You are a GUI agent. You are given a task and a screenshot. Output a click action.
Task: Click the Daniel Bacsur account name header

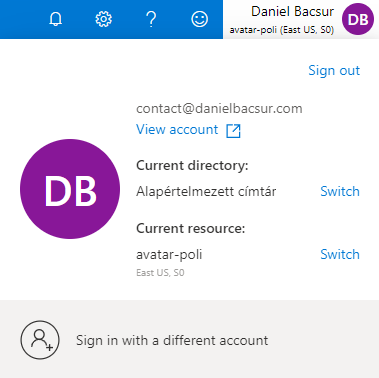click(x=292, y=12)
